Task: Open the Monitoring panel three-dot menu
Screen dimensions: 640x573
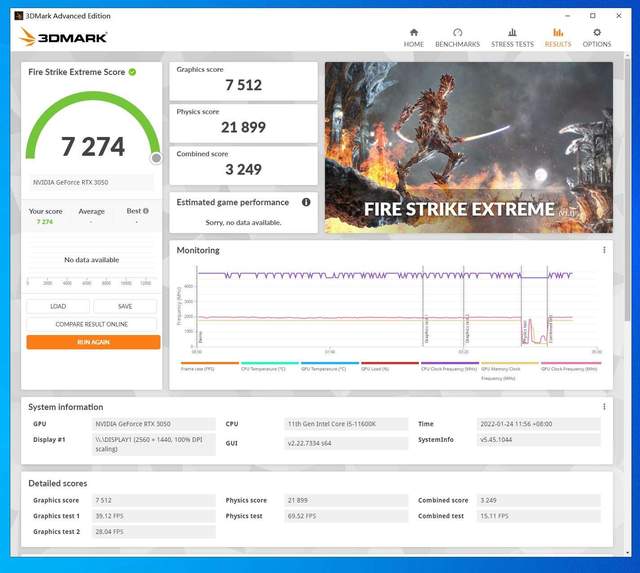Action: [x=604, y=250]
